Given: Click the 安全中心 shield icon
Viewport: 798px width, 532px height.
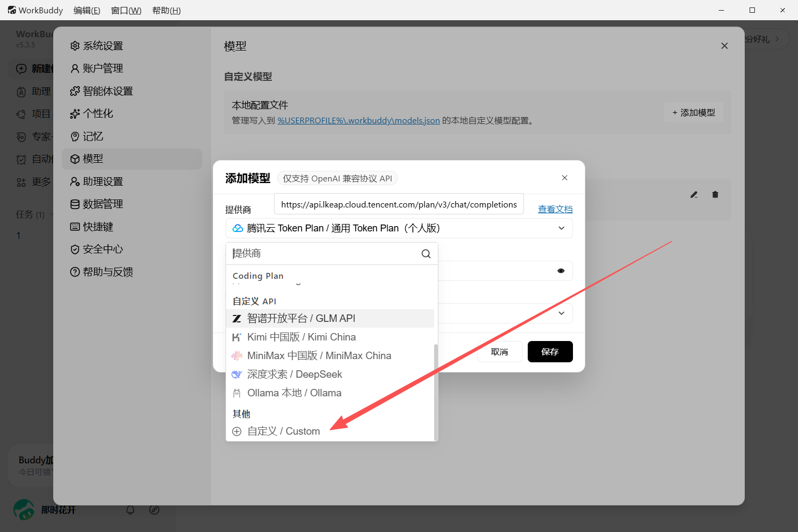Looking at the screenshot, I should [75, 250].
